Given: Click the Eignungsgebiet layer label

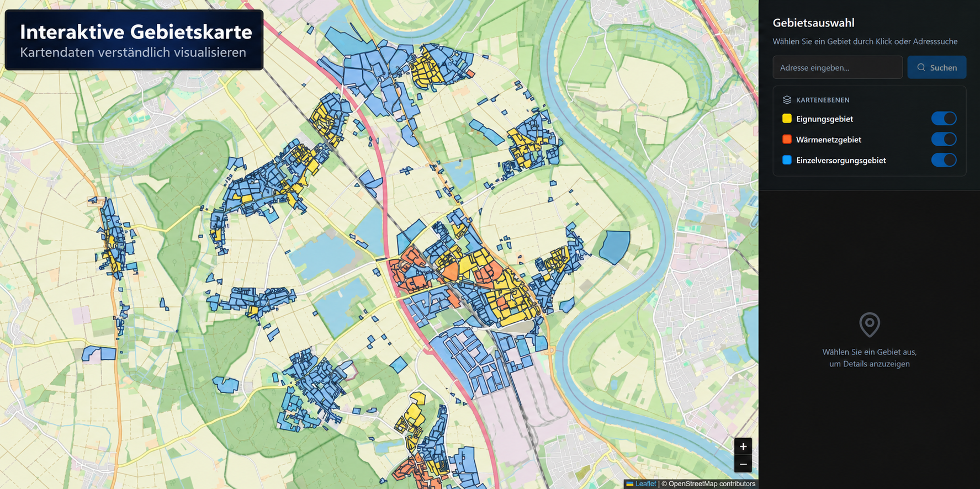Looking at the screenshot, I should pos(824,119).
